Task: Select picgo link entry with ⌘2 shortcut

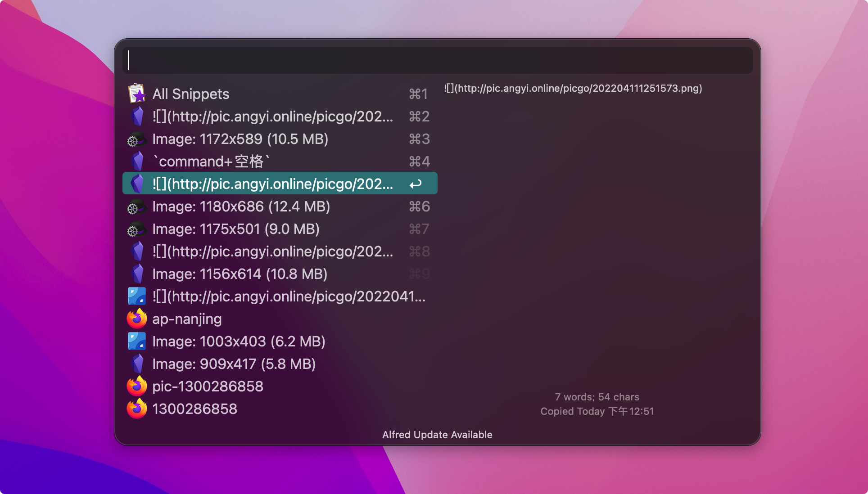Action: pos(280,116)
